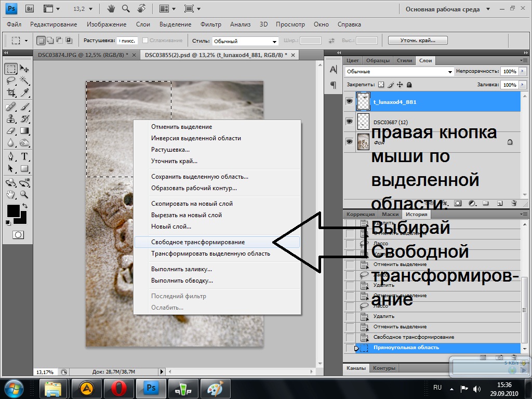Image resolution: width=532 pixels, height=399 pixels.
Task: Delete layer using the trash icon
Action: [x=514, y=203]
